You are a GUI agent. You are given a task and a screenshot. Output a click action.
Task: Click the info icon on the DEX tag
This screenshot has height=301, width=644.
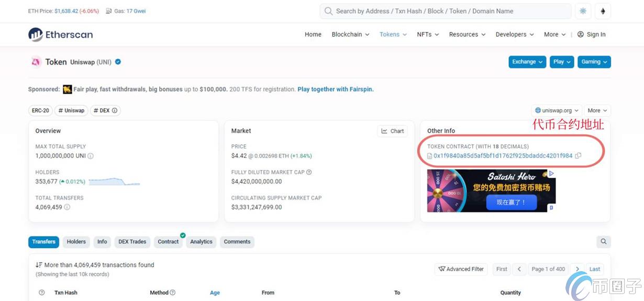click(115, 111)
